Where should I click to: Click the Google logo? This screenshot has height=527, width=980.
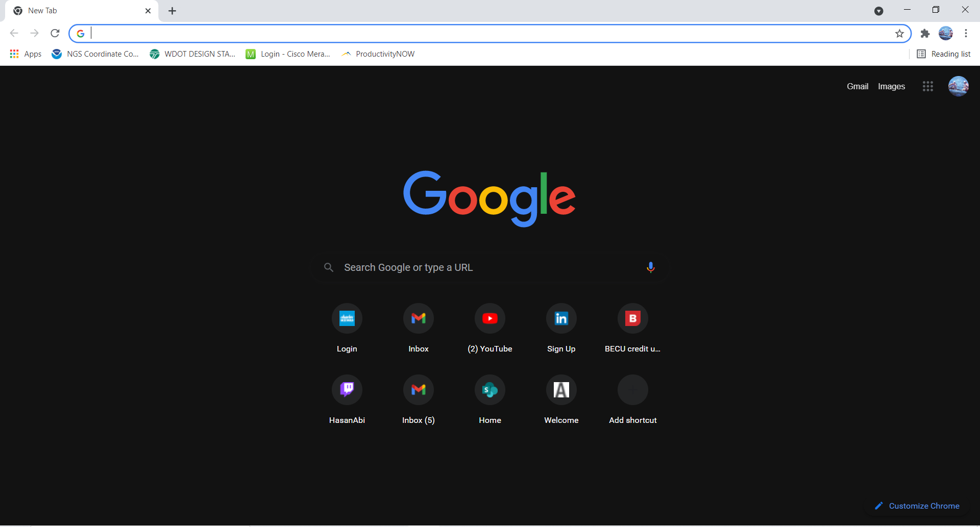(x=489, y=198)
